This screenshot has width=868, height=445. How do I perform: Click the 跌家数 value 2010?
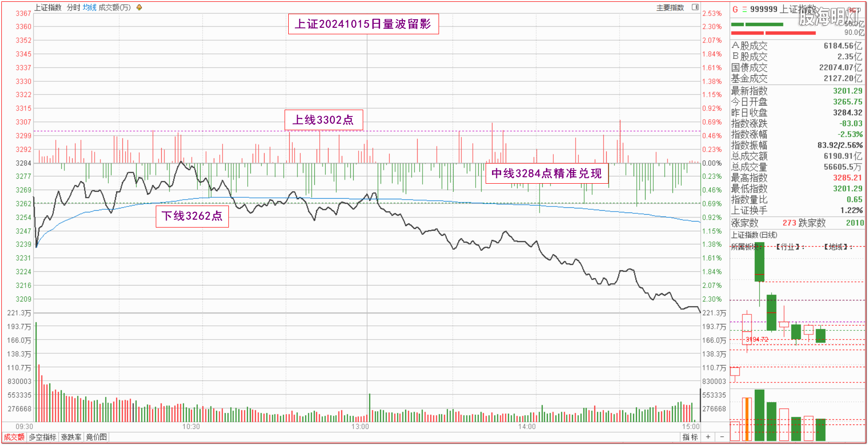coord(854,223)
